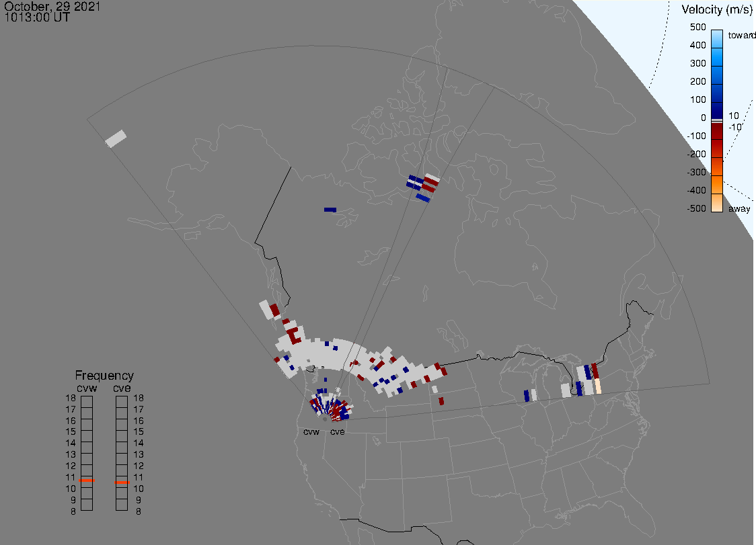Select the 'toward' label on the color bar
Image resolution: width=756 pixels, height=545 pixels.
click(741, 35)
